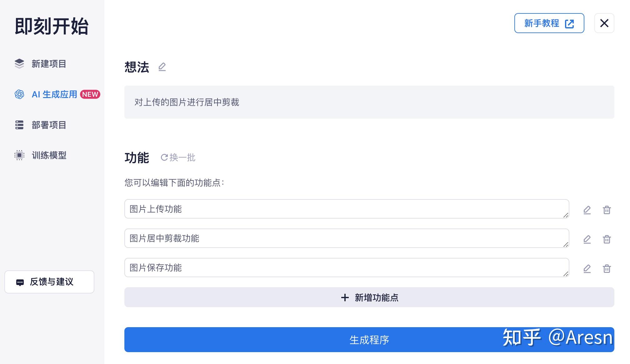
Task: Click the 图片保存功能 text input field
Action: tap(344, 268)
